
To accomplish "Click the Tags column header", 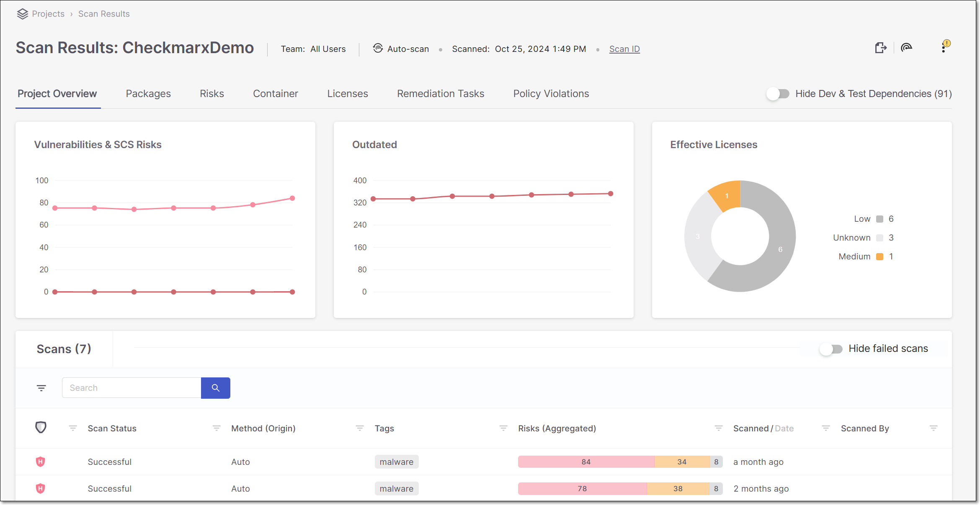I will click(x=384, y=428).
